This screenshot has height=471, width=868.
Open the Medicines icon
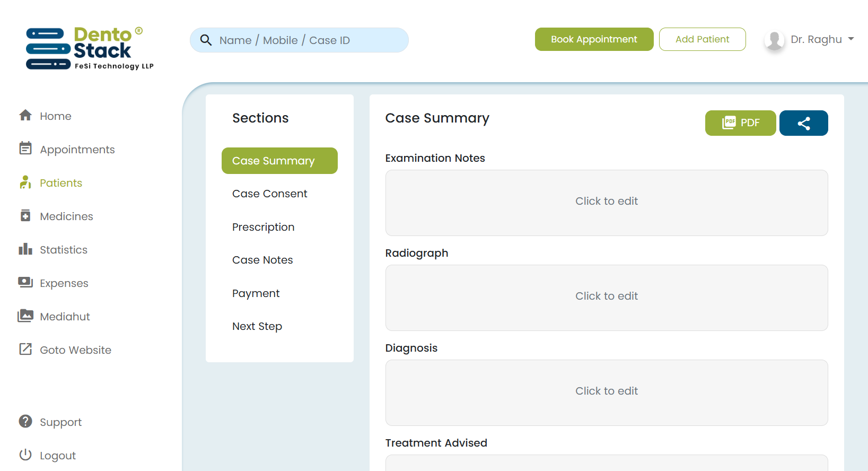pos(25,216)
